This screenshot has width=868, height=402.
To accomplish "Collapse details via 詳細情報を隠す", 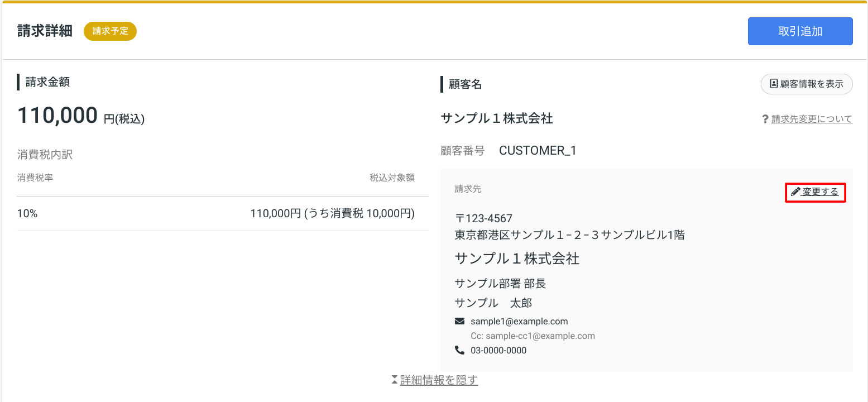I will [x=439, y=380].
